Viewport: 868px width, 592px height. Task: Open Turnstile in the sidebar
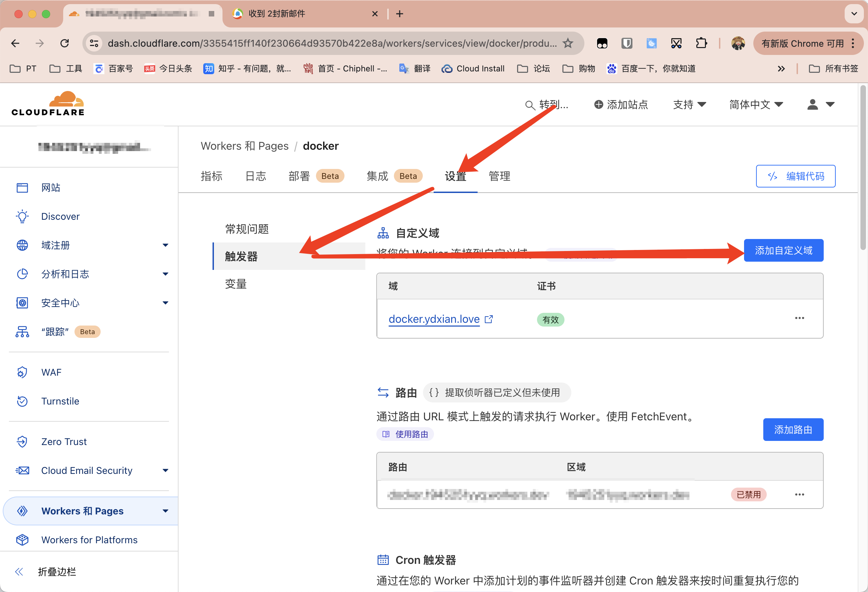point(60,401)
